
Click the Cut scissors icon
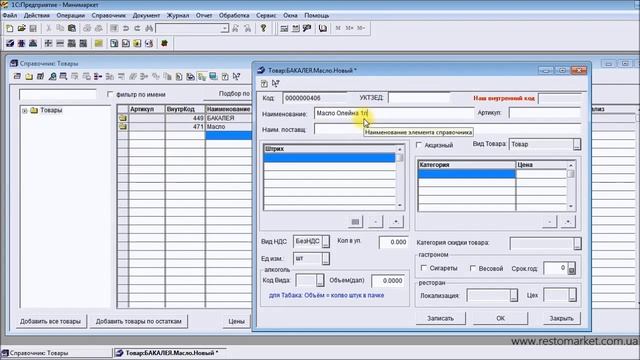49,28
